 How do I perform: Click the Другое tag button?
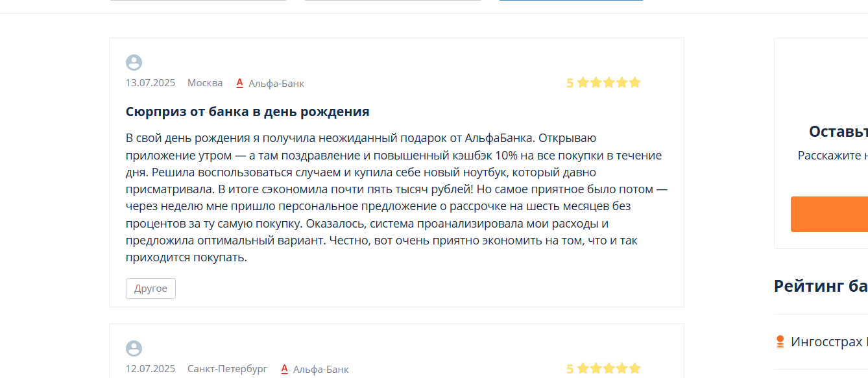coord(151,289)
